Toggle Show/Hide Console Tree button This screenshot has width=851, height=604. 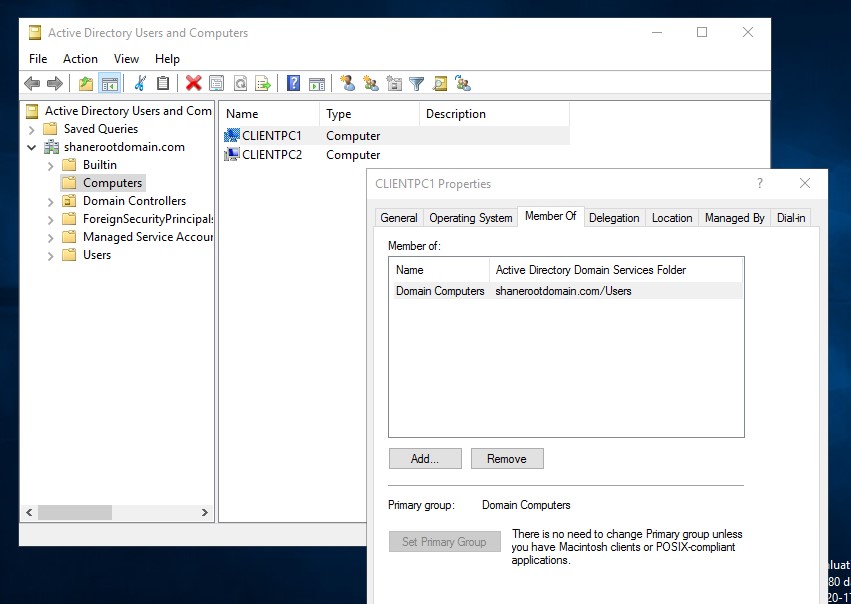coord(110,84)
